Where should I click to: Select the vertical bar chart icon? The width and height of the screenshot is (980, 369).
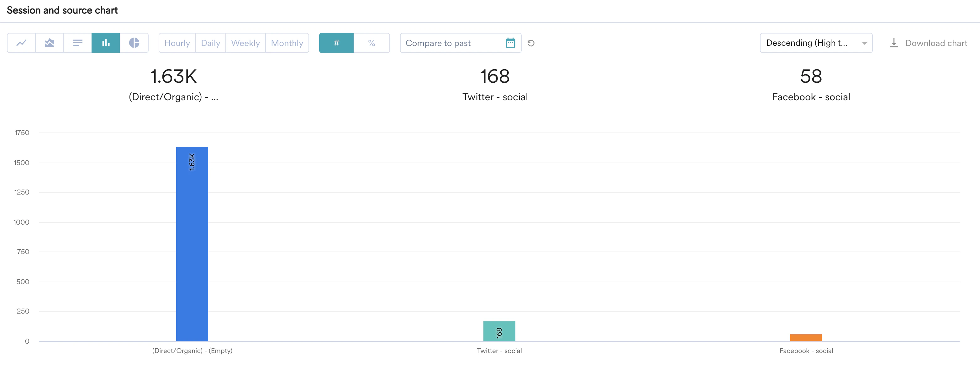tap(106, 43)
